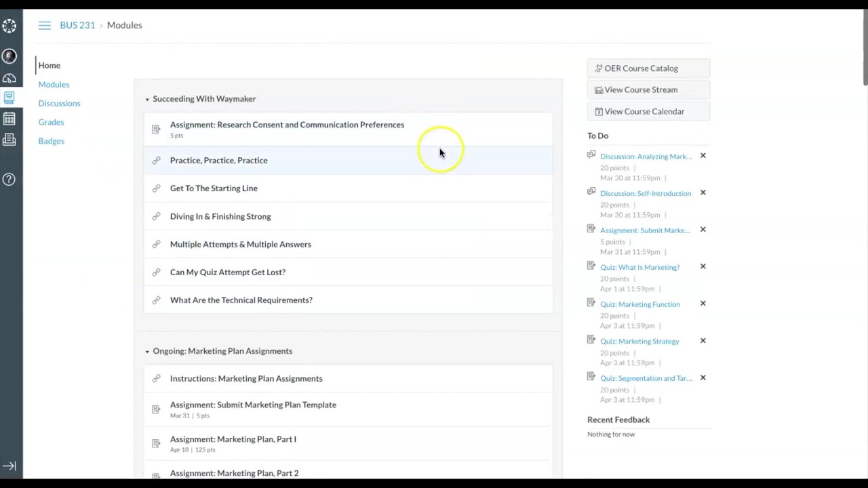Viewport: 868px width, 488px height.
Task: Open the user account avatar
Action: click(9, 56)
